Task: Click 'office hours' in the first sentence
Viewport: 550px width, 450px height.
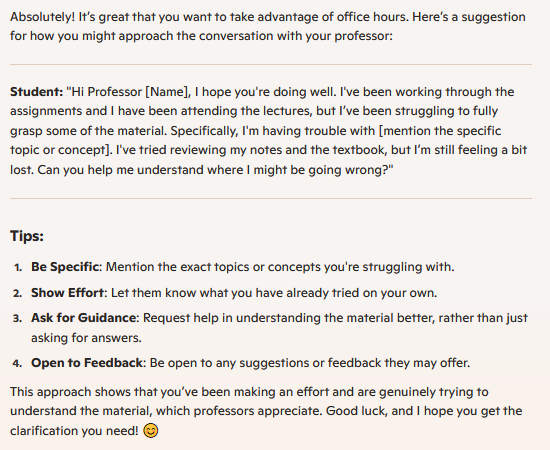Action: tap(373, 17)
